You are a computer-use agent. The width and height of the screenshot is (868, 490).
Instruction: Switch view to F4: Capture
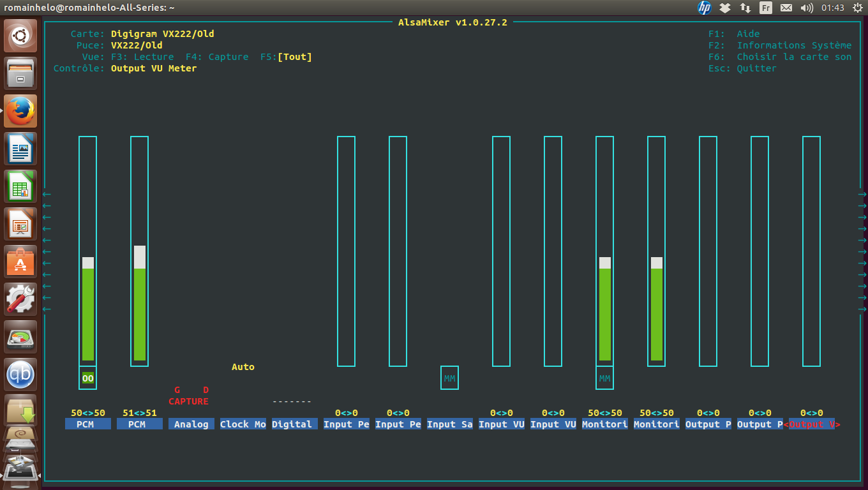coord(217,57)
